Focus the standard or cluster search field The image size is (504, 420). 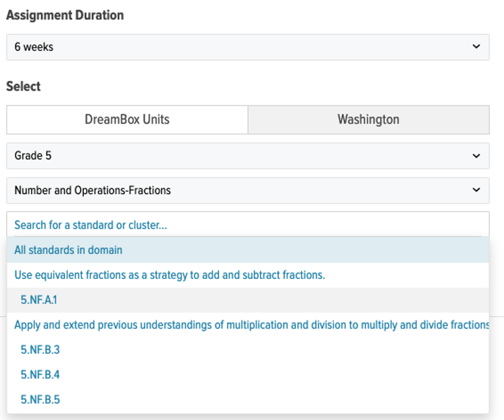247,224
